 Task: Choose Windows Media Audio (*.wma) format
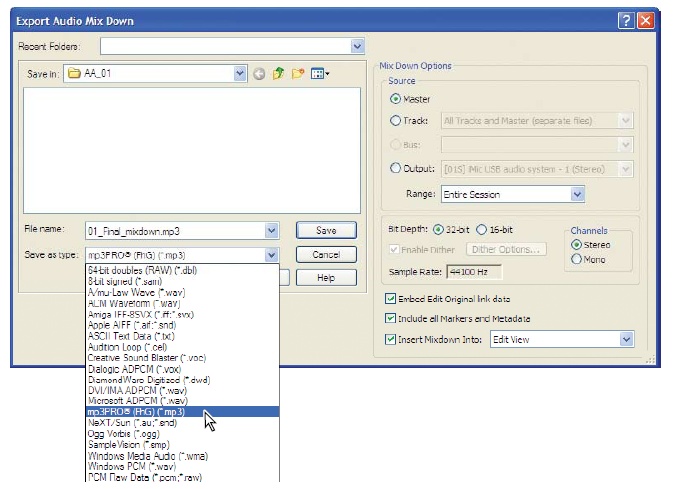182,455
